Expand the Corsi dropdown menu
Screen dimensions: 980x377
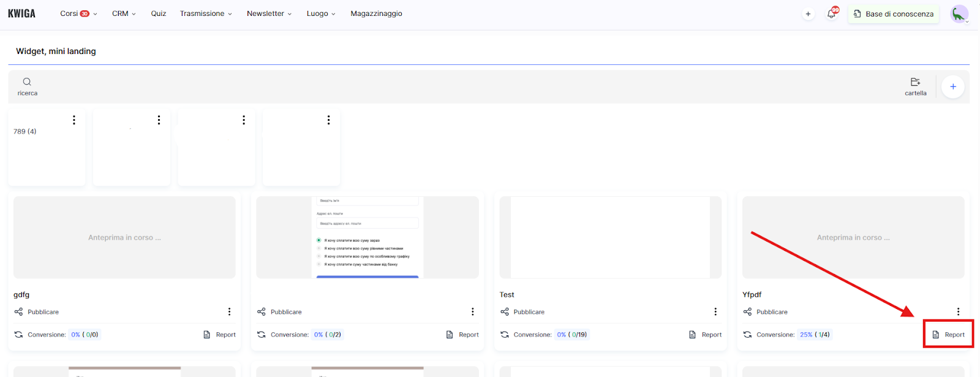click(78, 13)
